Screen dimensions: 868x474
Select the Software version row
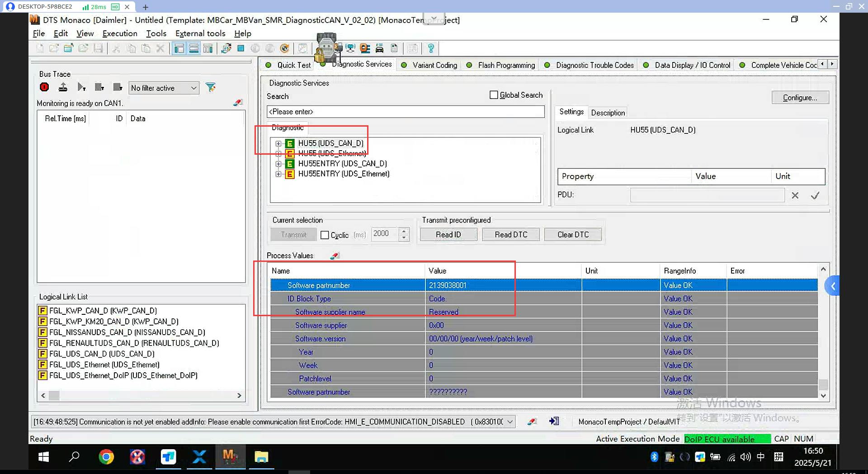point(544,339)
